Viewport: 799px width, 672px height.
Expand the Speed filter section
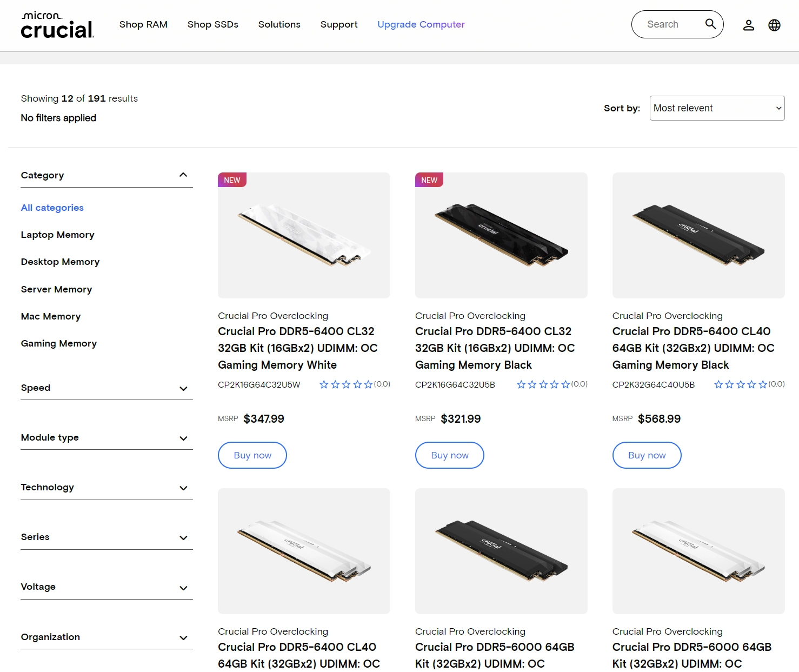tap(184, 388)
